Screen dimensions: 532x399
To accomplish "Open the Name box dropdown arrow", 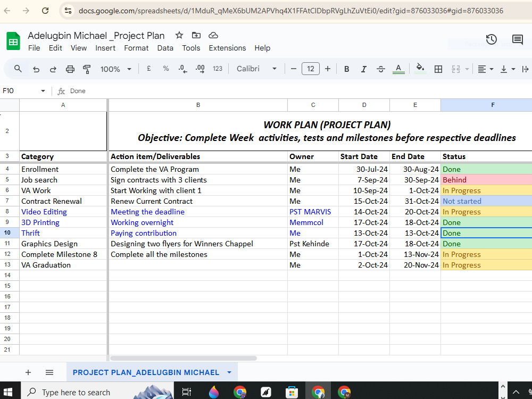I will [x=43, y=91].
